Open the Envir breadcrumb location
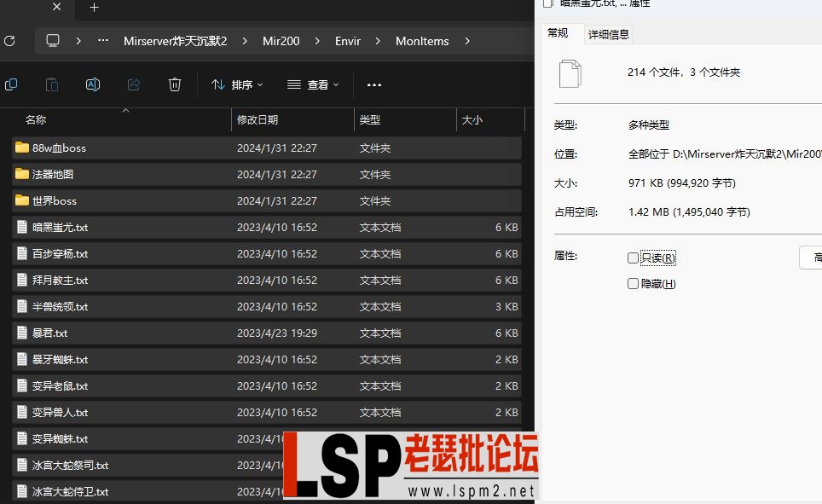This screenshot has width=822, height=504. coord(347,40)
